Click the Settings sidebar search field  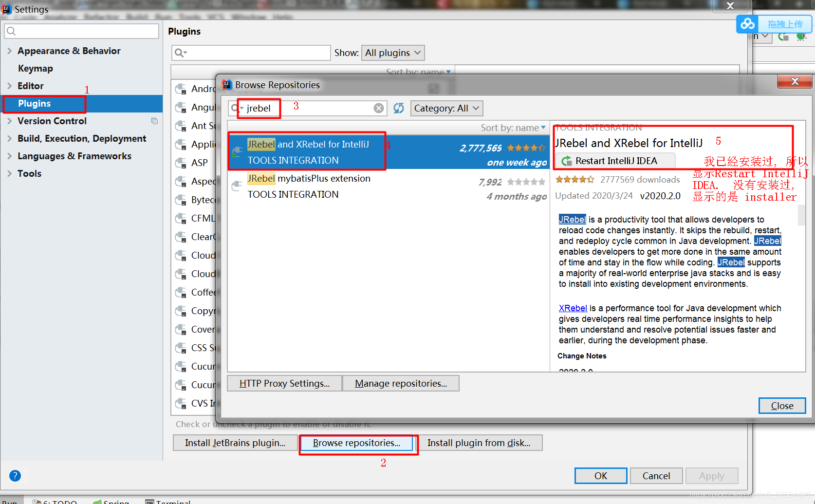point(81,31)
